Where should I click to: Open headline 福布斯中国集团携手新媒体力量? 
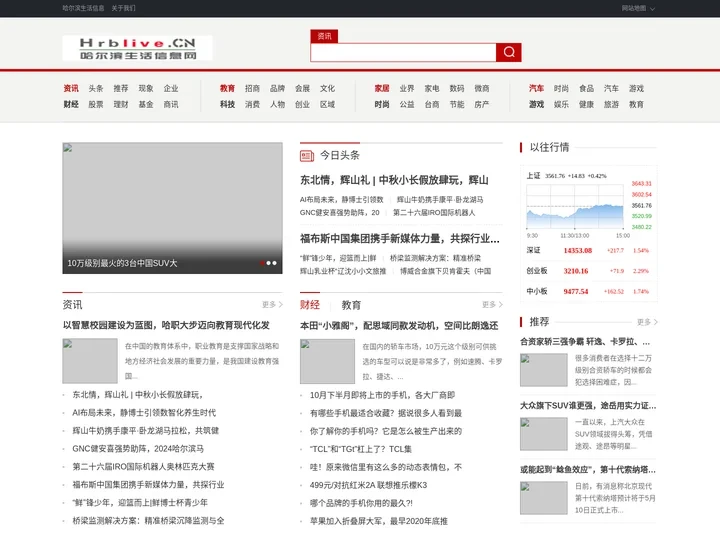[399, 238]
